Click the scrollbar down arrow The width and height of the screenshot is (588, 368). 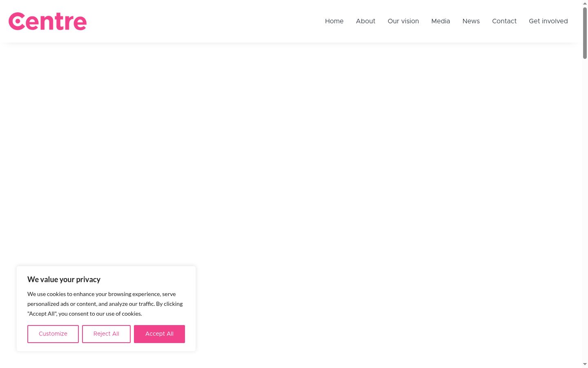click(585, 364)
